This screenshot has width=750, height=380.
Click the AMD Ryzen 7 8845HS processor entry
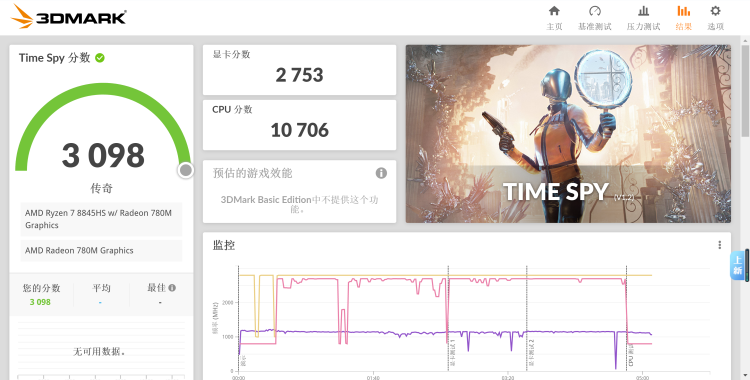click(101, 219)
